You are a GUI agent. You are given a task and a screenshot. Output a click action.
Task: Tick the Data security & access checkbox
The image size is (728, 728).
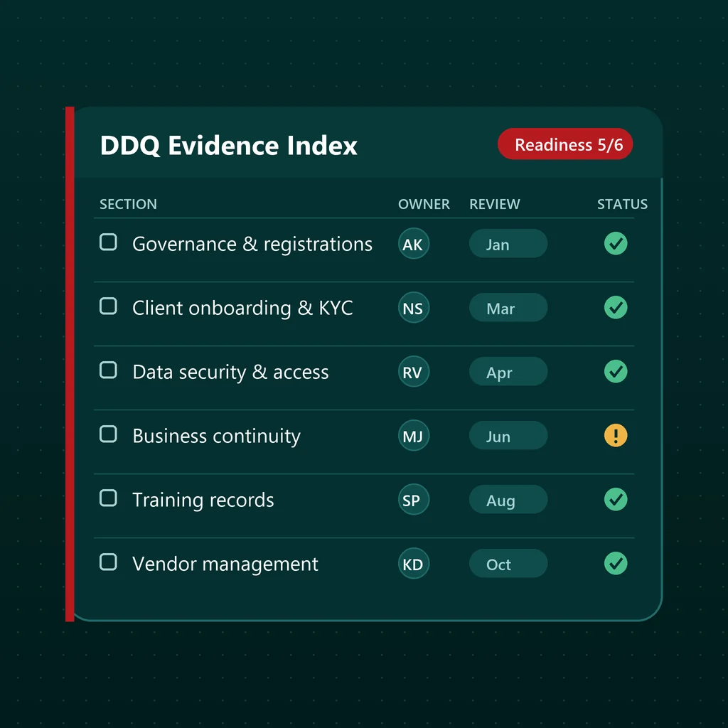(x=108, y=370)
